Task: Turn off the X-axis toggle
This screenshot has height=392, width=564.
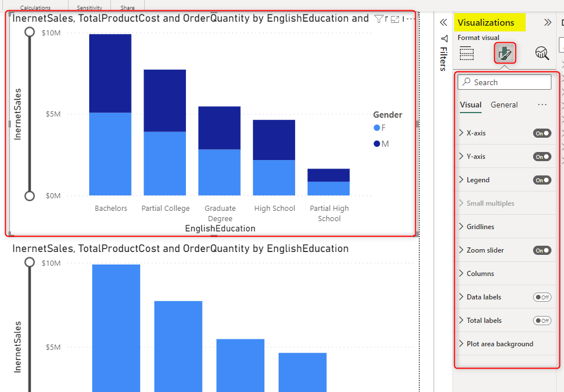Action: (x=542, y=133)
